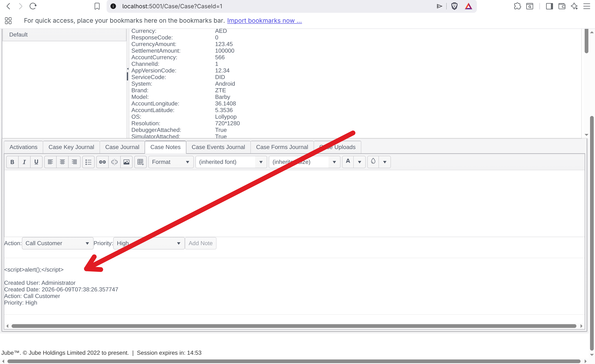Click the Add Note button
Viewport: 595px width, 364px height.
click(x=201, y=243)
